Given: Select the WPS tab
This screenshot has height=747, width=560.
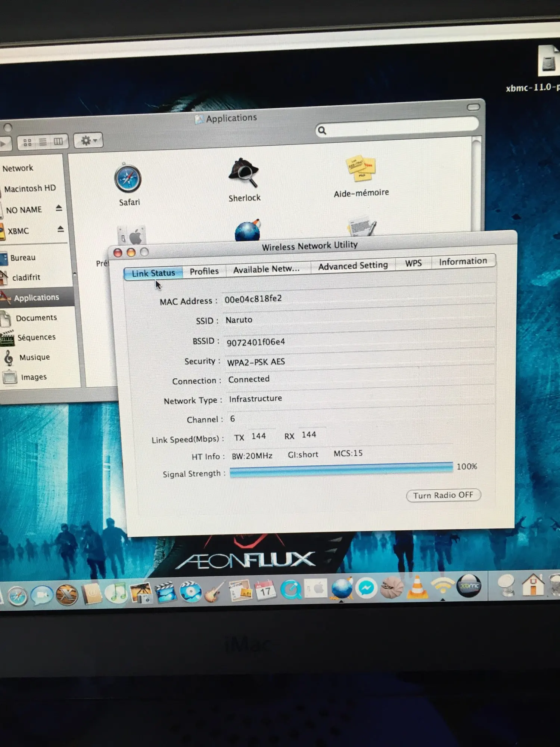Looking at the screenshot, I should [413, 263].
